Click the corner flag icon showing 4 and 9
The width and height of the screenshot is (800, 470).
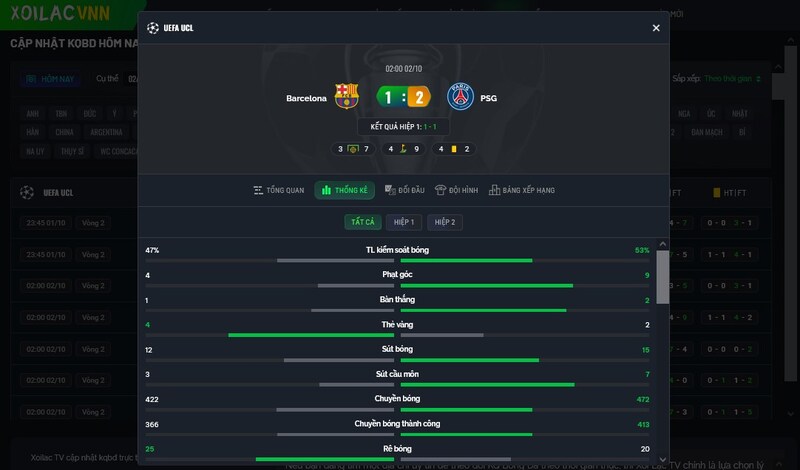click(x=402, y=149)
